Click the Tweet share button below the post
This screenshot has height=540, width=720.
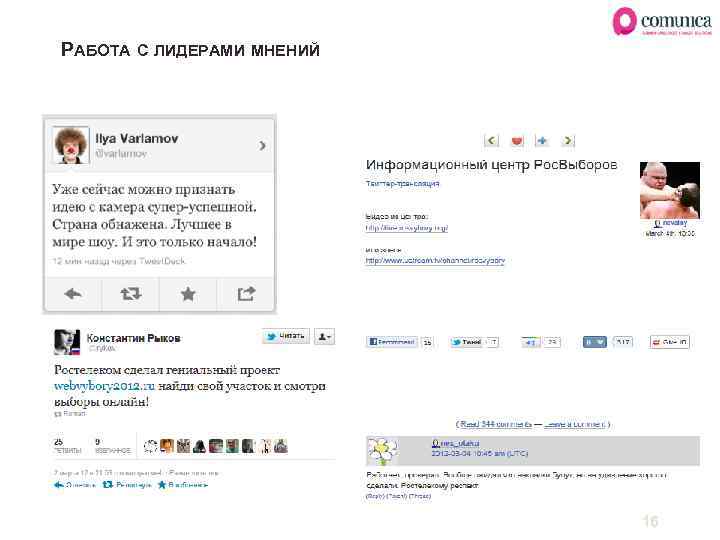tap(467, 342)
